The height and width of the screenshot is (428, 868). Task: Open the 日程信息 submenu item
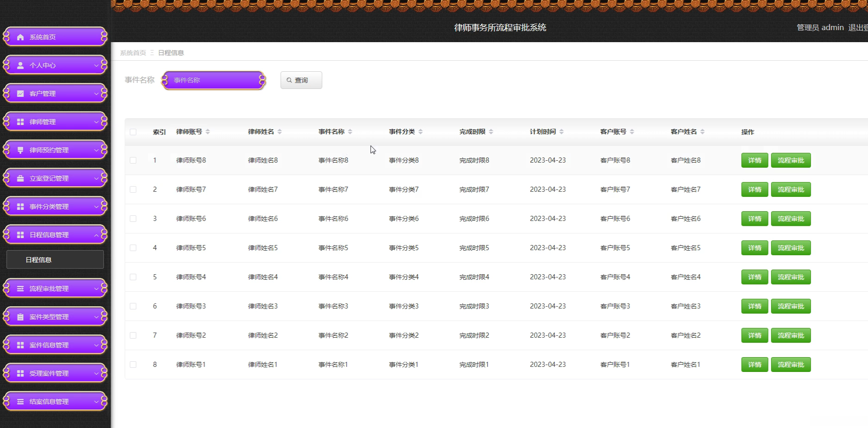(x=55, y=259)
